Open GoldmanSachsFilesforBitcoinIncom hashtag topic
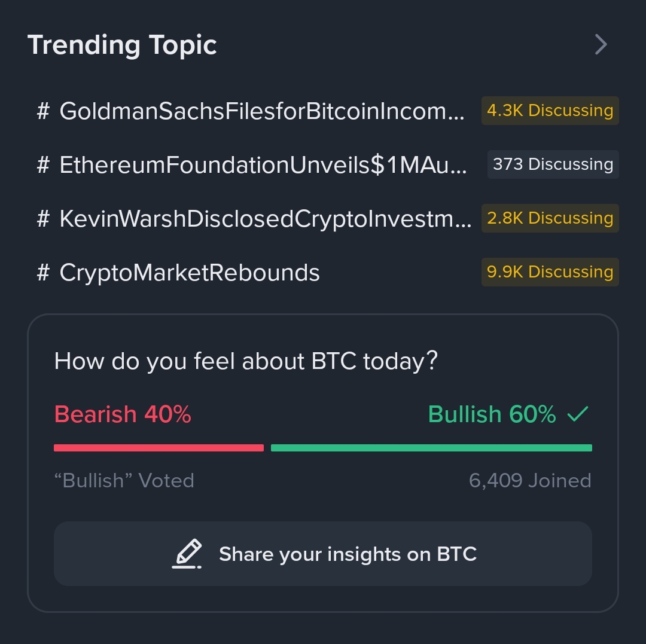 pos(261,111)
